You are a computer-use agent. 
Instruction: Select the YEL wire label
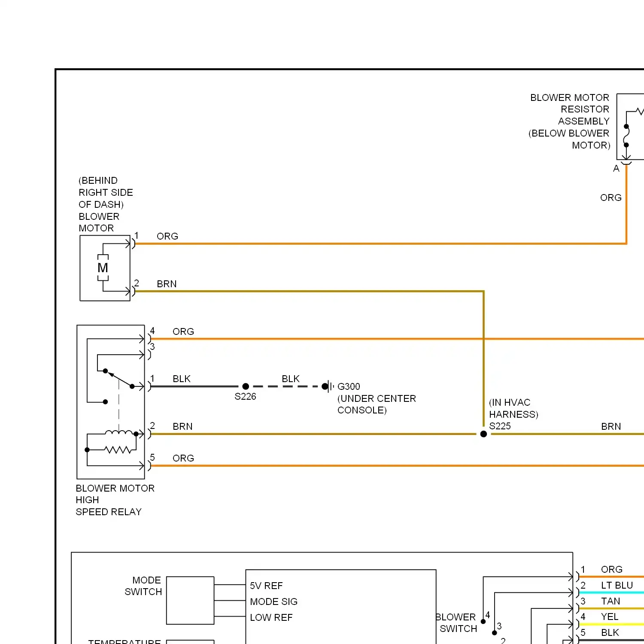click(610, 617)
